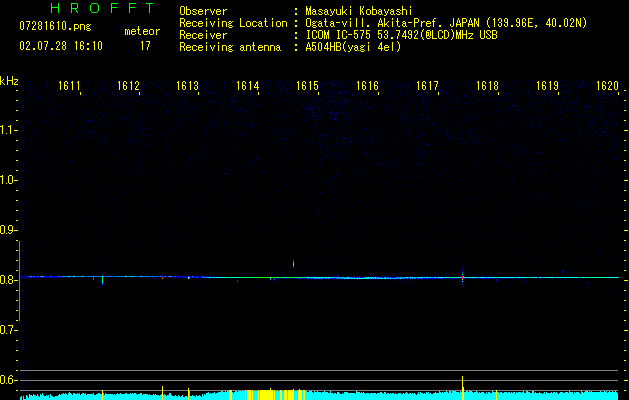Click the 1.1 frequency axis label

coord(8,130)
